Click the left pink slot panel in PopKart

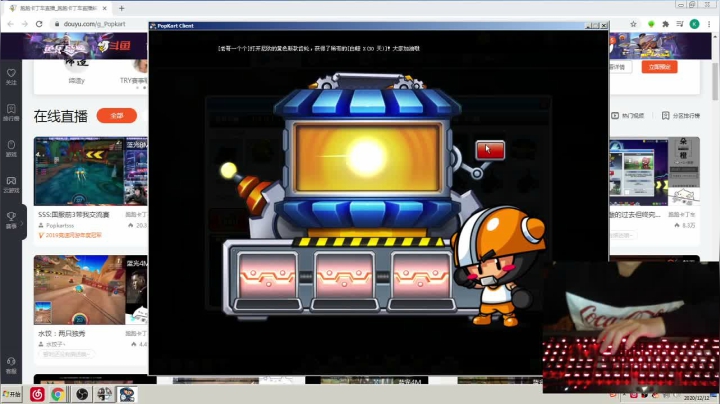coord(267,276)
